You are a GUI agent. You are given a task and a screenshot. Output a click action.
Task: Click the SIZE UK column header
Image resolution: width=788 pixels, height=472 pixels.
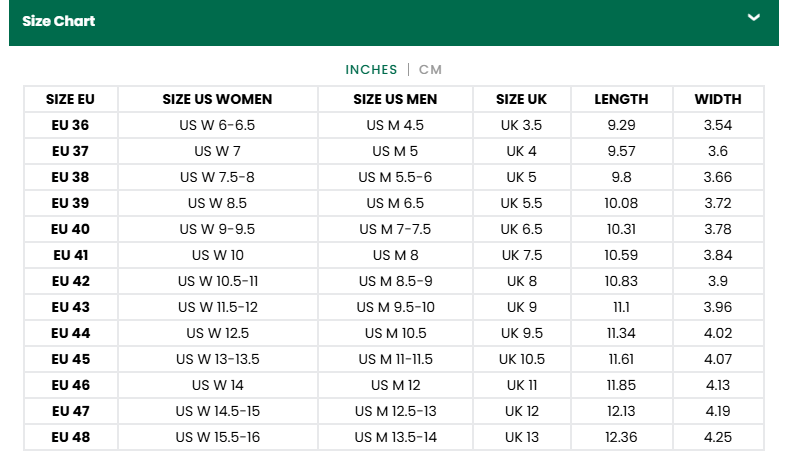pyautogui.click(x=521, y=99)
